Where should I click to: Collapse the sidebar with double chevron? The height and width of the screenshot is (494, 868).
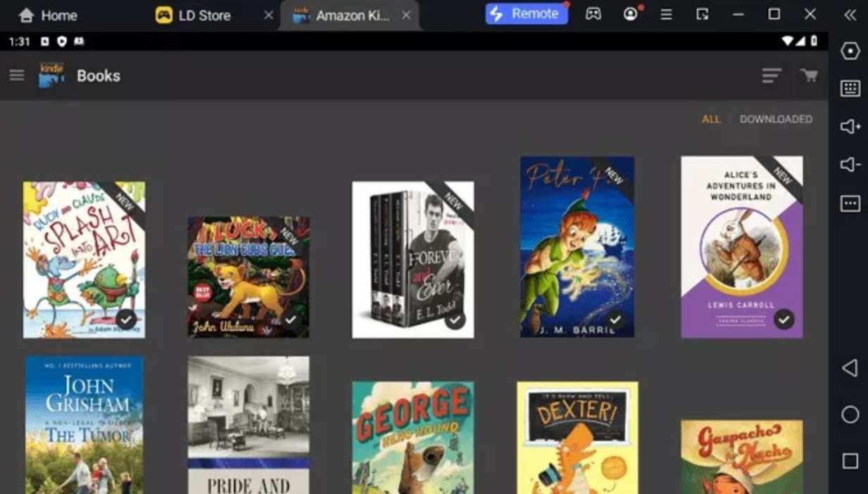[850, 15]
